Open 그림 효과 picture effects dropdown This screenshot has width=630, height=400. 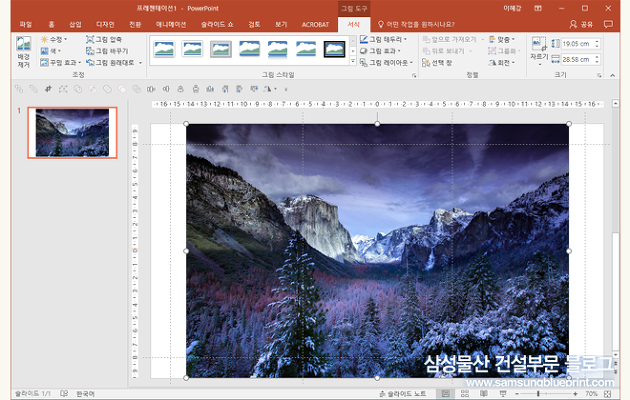(380, 51)
